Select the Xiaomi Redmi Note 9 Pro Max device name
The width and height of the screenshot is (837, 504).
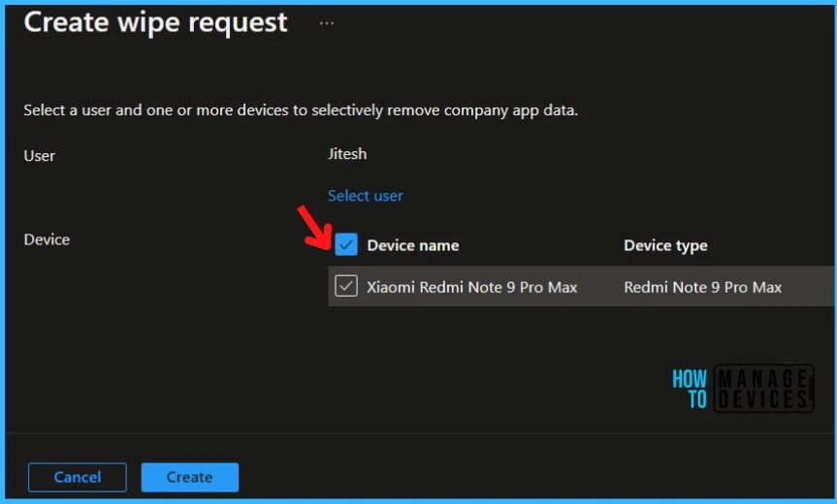(x=472, y=287)
